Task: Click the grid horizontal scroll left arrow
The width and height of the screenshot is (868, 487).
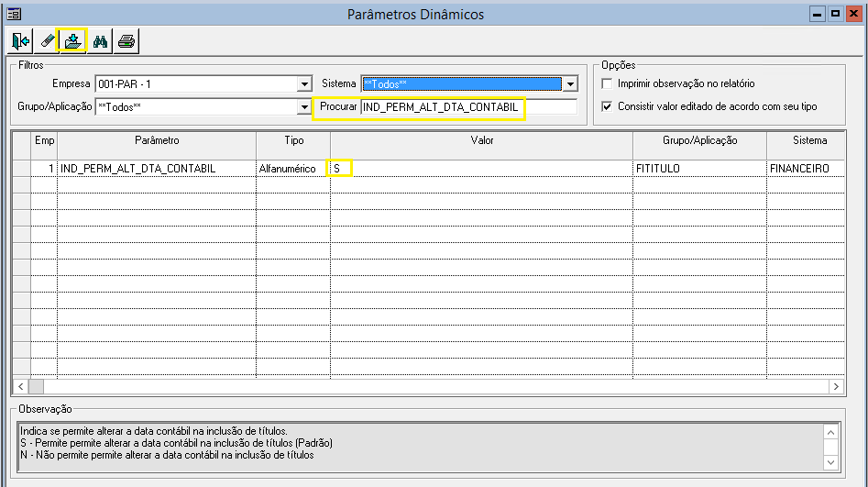Action: [20, 386]
